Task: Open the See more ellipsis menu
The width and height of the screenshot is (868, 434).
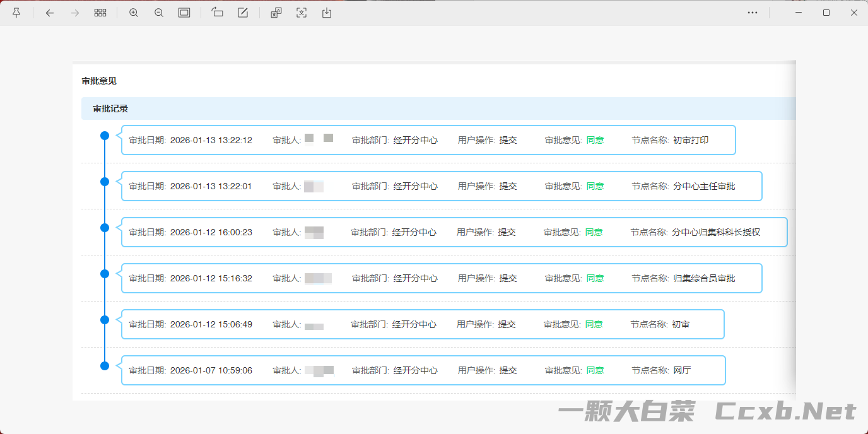Action: click(752, 12)
